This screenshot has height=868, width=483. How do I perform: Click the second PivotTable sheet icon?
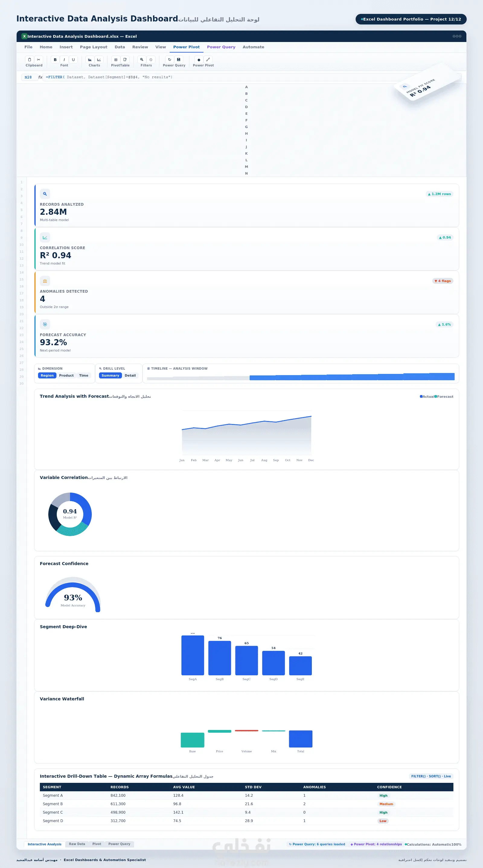[x=125, y=59]
